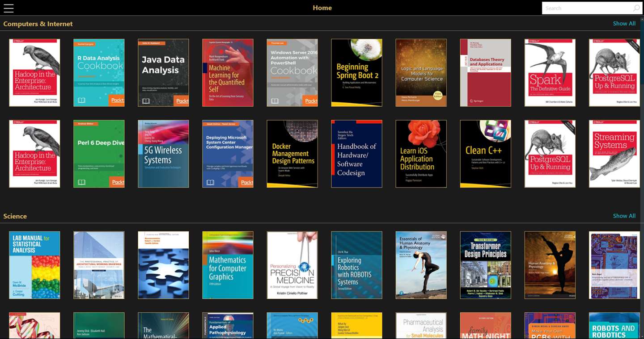Open Deploying Microsoft System Center Configuration Manager
644x339 pixels.
point(228,154)
